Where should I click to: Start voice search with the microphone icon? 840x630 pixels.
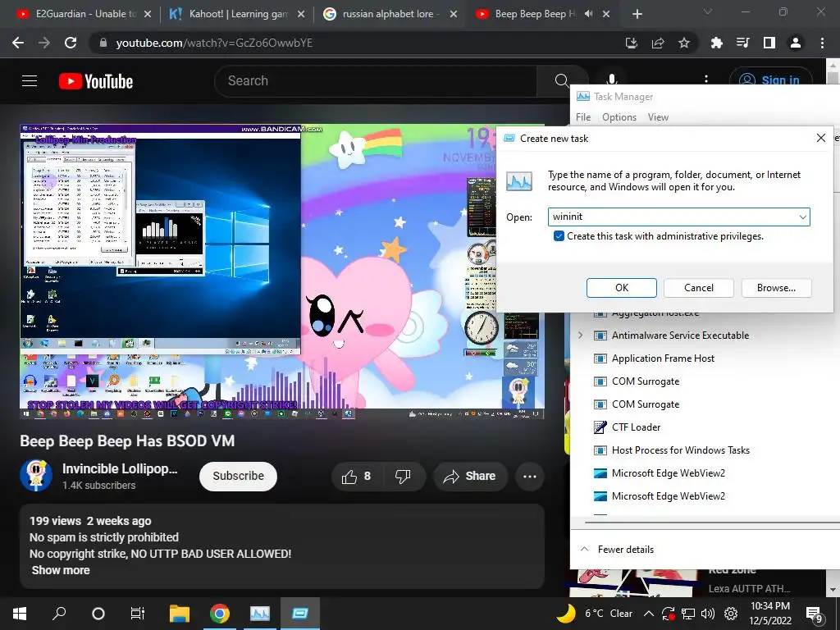611,80
